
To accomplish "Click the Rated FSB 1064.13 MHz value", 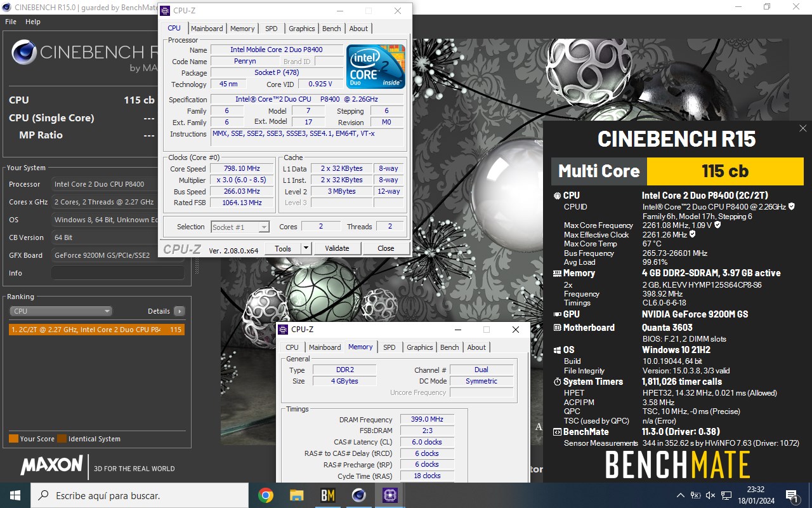I will (242, 203).
